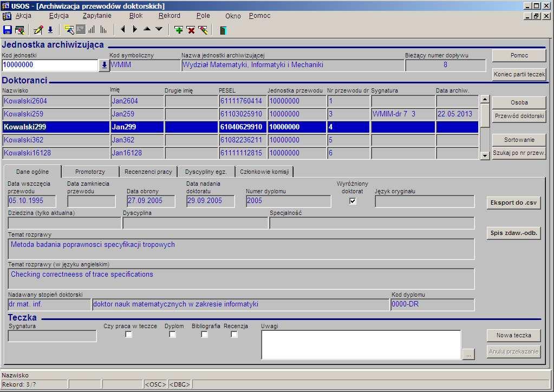Image resolution: width=554 pixels, height=392 pixels.
Task: Click the blue floppy disk Save icon
Action: click(x=8, y=30)
